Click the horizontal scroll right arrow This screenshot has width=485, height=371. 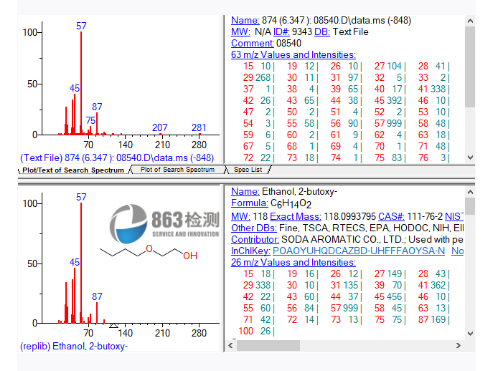click(x=458, y=345)
